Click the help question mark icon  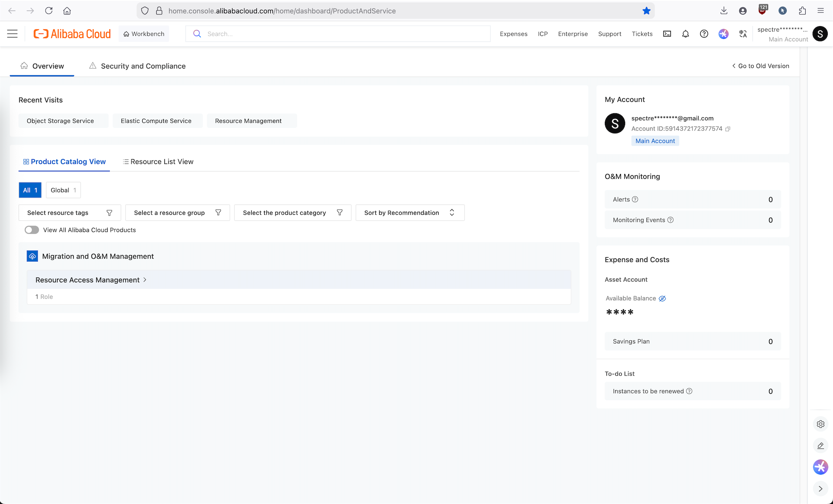704,34
